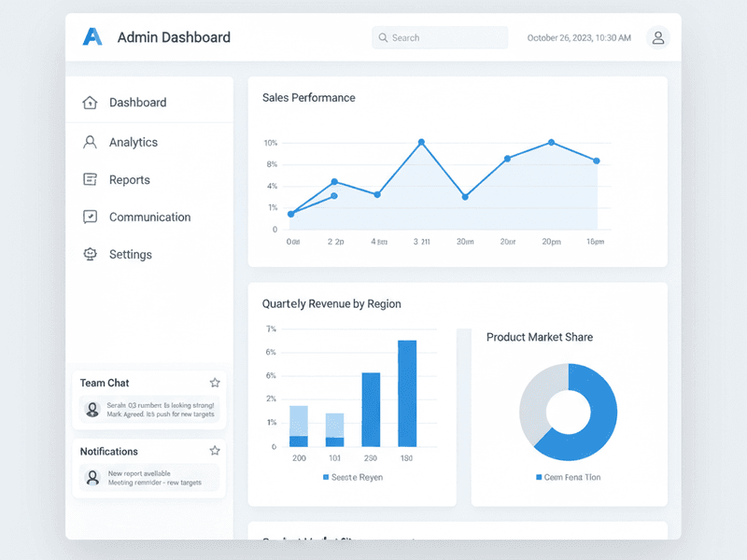747x560 pixels.
Task: Open the Analytics menu item
Action: pyautogui.click(x=149, y=142)
